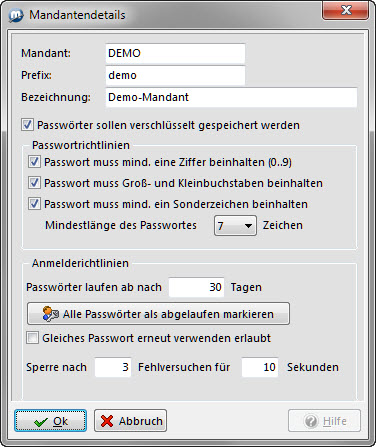The height and width of the screenshot is (447, 376).
Task: Open the Mindestlänge des Passwortes dropdown
Action: pos(235,226)
